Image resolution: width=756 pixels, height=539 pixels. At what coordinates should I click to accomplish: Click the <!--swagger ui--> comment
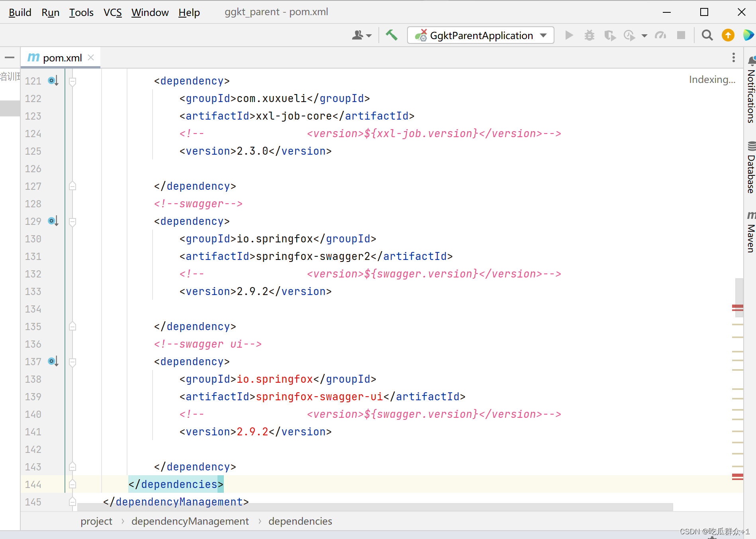[x=208, y=344]
